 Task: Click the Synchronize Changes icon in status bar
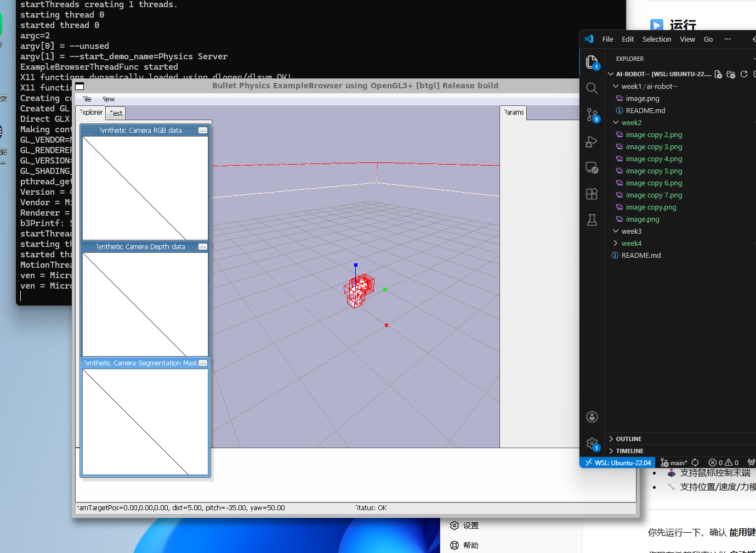tap(695, 462)
